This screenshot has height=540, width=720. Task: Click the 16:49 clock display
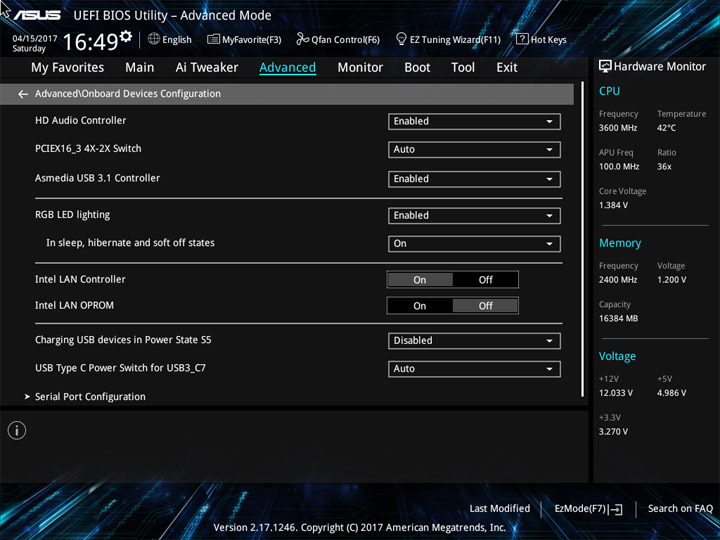pyautogui.click(x=91, y=42)
